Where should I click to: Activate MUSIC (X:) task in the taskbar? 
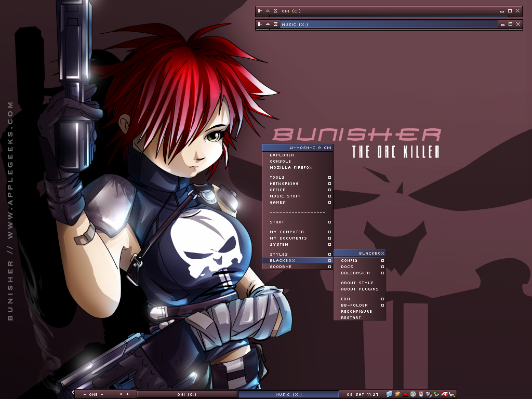click(289, 394)
